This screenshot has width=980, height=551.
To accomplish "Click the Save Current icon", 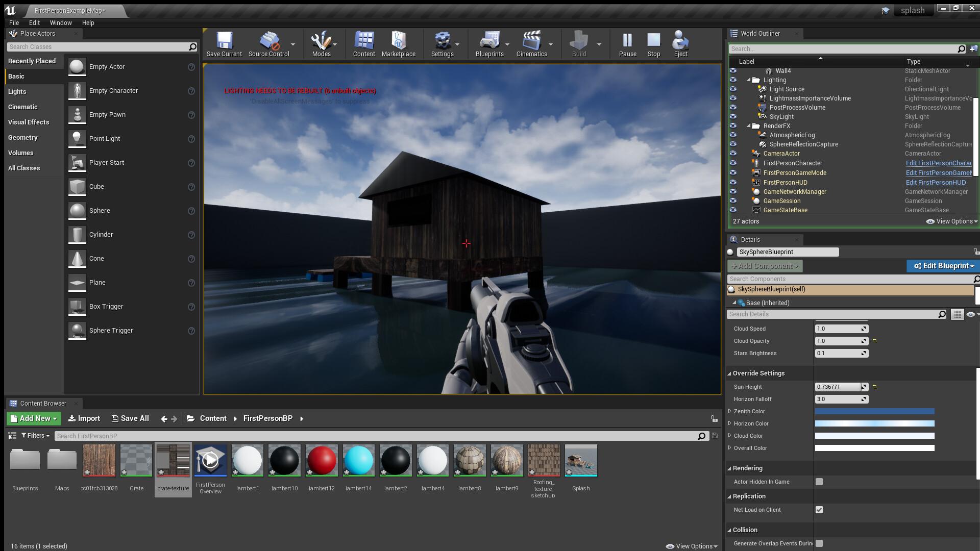I will [x=224, y=41].
